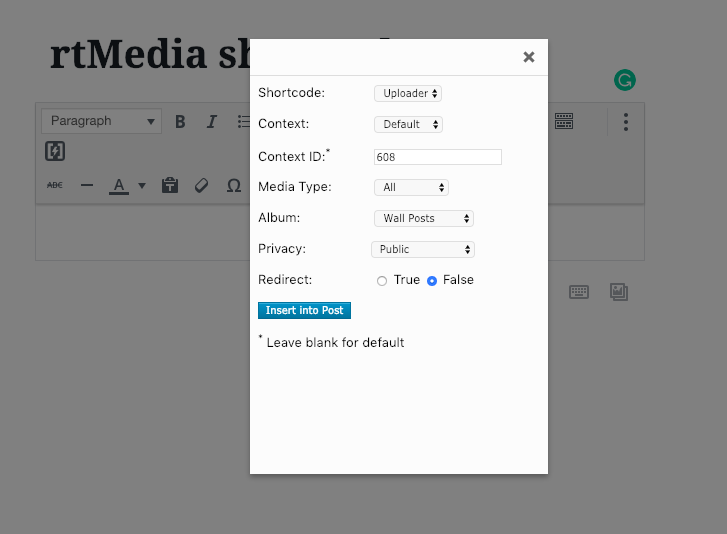
Task: Open the Paragraph format dropdown
Action: (101, 121)
